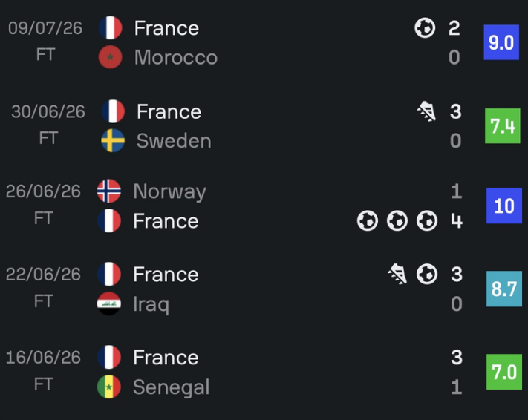Click the middle goal ball icon in Norway match
528x420 pixels.
coord(397,221)
